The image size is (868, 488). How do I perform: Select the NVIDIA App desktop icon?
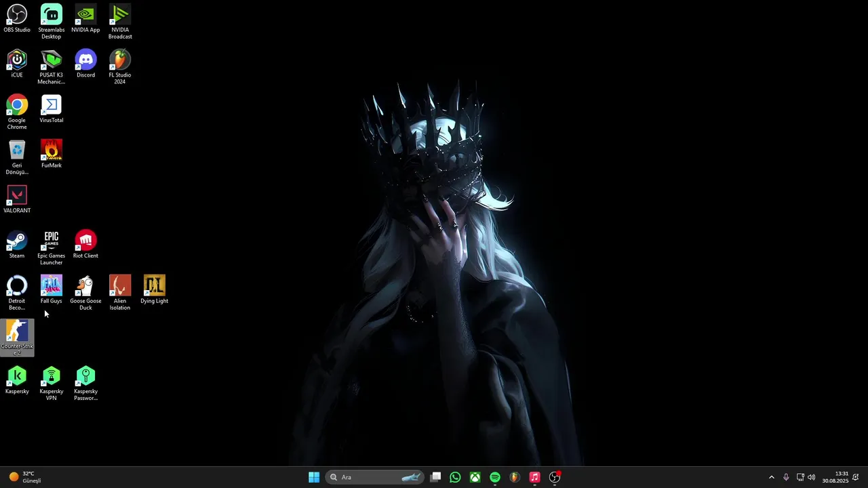point(85,18)
